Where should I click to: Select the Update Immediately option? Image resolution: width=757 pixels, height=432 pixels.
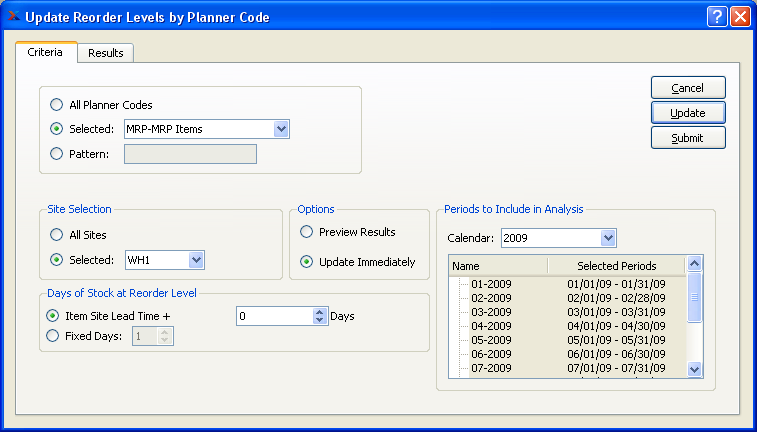pos(307,262)
